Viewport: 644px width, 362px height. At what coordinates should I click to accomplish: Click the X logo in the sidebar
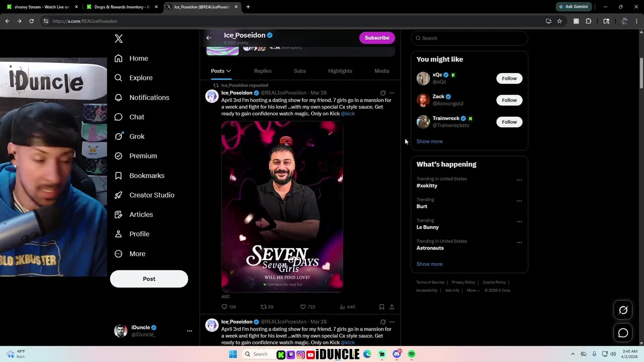point(119,39)
